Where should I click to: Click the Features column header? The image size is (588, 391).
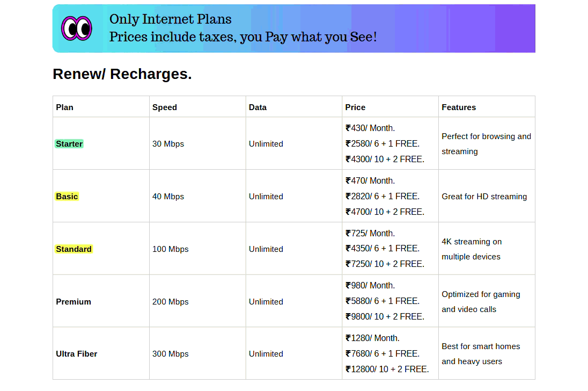pyautogui.click(x=459, y=107)
